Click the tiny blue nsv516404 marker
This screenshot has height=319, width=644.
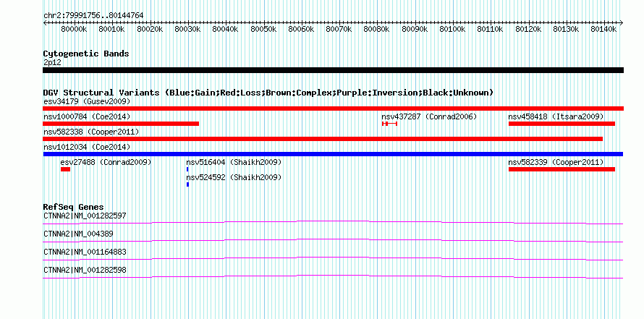click(x=187, y=169)
